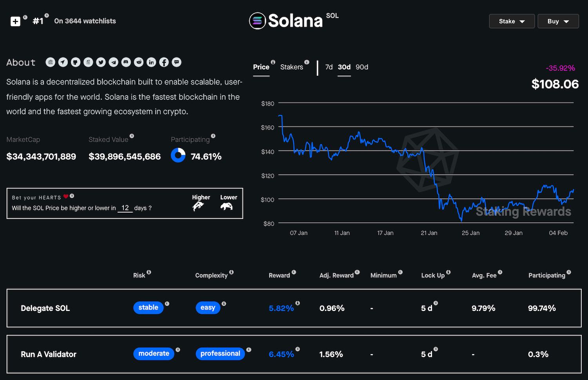Click the globe website icon
Screen dimensions: 588x380
pos(51,62)
